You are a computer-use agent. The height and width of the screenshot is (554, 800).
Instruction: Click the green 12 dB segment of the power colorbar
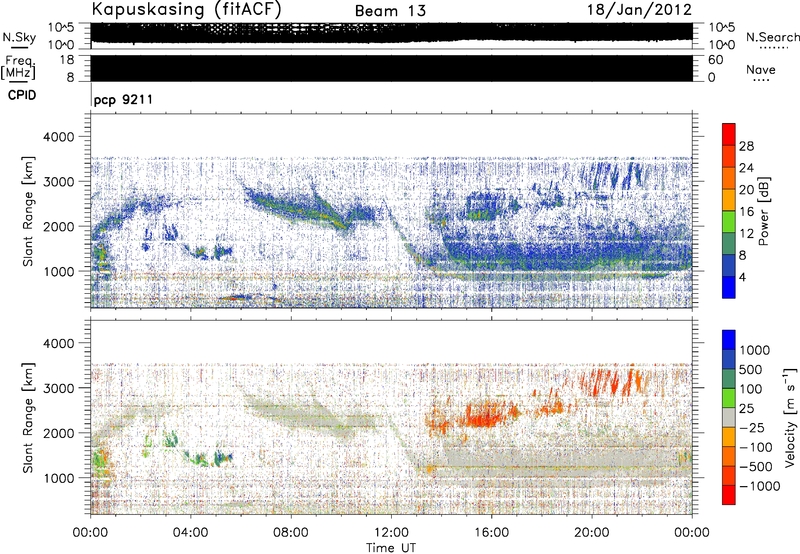[x=729, y=222]
